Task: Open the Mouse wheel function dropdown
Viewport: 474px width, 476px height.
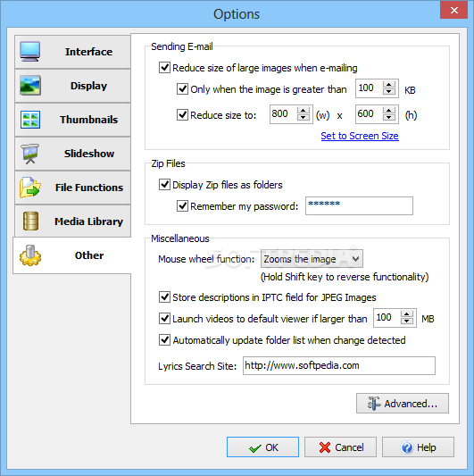Action: coord(312,259)
